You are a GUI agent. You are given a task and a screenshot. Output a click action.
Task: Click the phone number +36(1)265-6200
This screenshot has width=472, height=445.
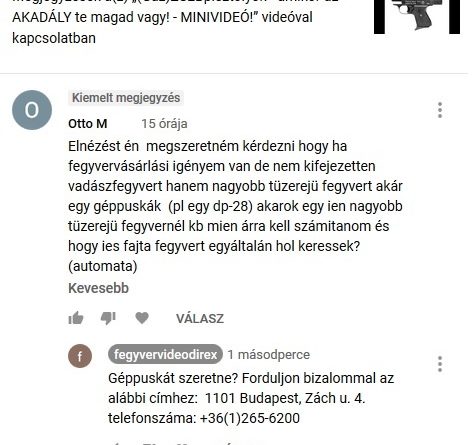coord(250,418)
